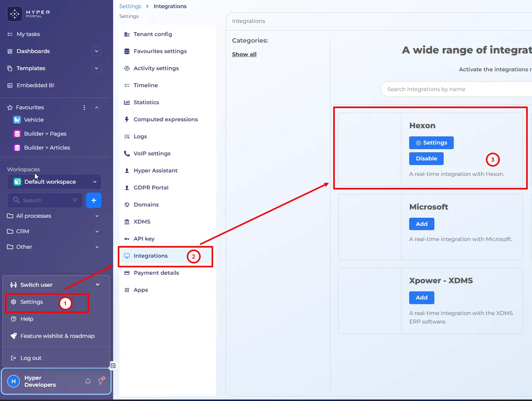532x401 pixels.
Task: Open the Vehicle favourite
Action: click(x=34, y=120)
